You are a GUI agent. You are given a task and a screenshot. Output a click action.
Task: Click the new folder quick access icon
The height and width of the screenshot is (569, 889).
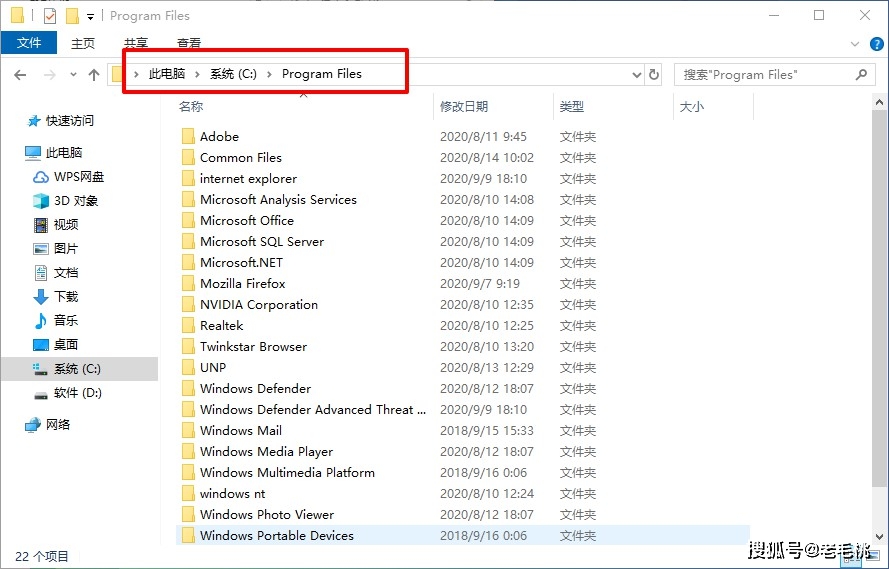coord(72,16)
